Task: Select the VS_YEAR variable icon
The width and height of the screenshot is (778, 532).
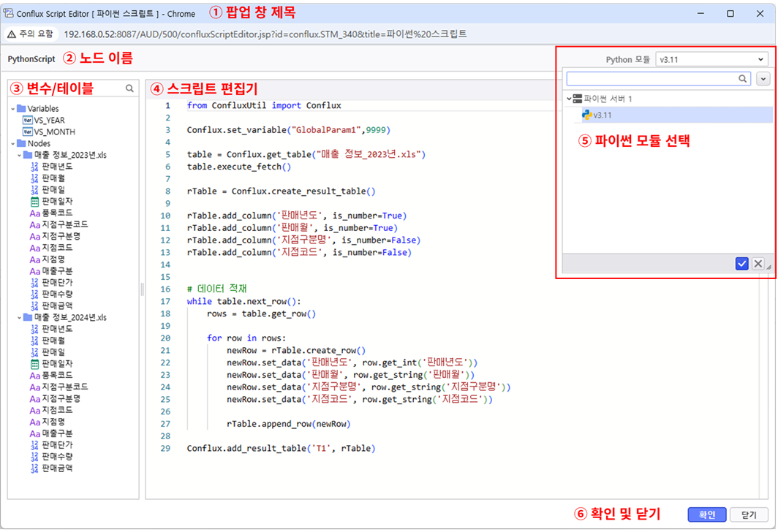Action: pyautogui.click(x=28, y=121)
